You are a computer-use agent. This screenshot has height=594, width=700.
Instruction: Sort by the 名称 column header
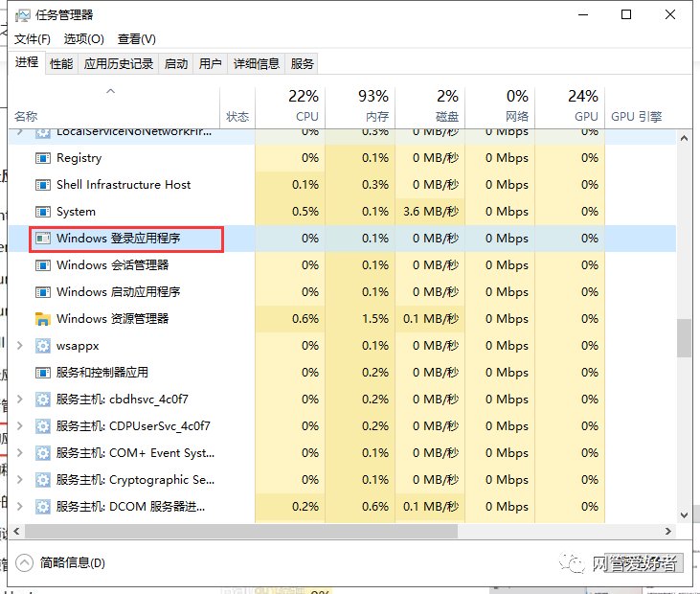pyautogui.click(x=114, y=107)
